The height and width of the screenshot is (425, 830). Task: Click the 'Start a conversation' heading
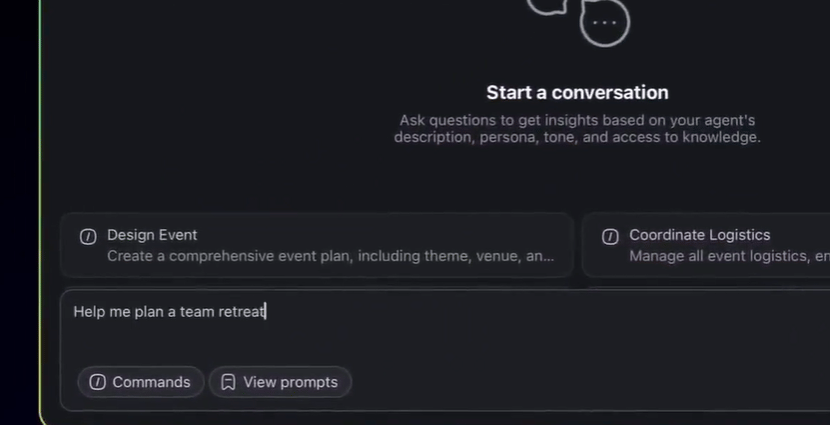(x=577, y=92)
